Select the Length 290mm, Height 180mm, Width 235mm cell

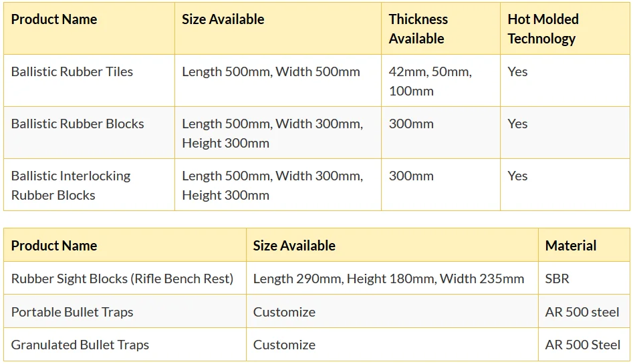click(x=388, y=279)
